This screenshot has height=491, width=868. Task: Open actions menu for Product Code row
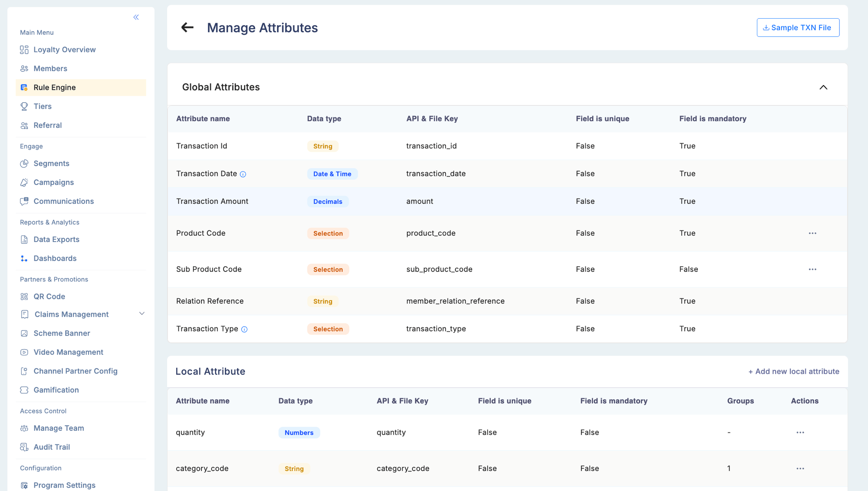click(812, 233)
